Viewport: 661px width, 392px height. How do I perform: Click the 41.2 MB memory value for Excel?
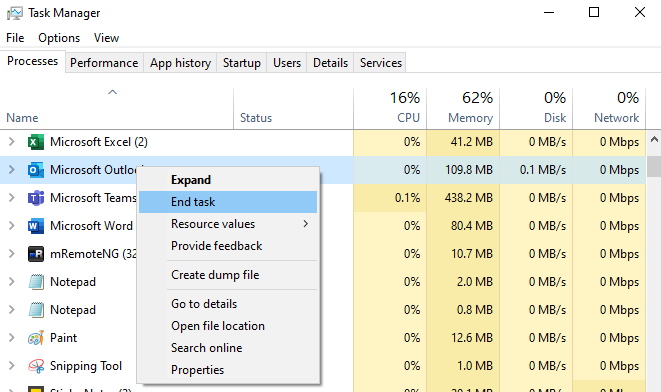(x=471, y=142)
